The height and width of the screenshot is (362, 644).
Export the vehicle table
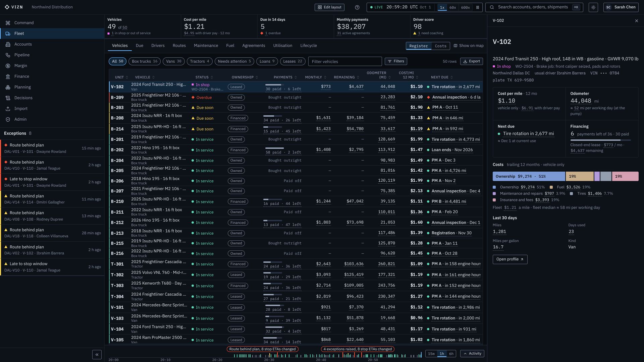[x=471, y=61]
